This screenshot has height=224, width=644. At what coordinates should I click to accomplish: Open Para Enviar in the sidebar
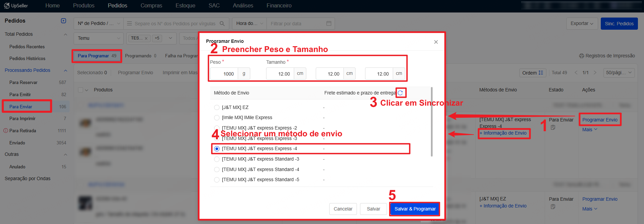coord(21,107)
